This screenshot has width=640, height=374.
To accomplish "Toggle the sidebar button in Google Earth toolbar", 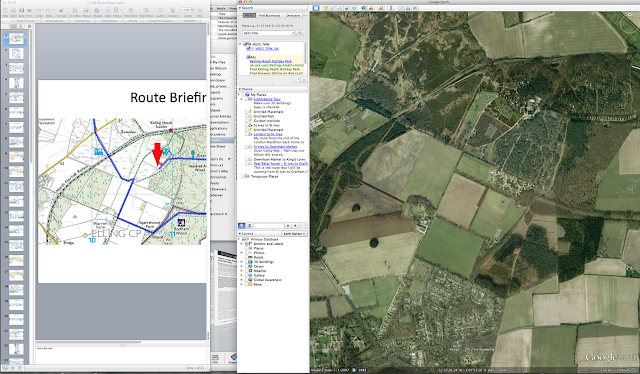I will click(316, 8).
